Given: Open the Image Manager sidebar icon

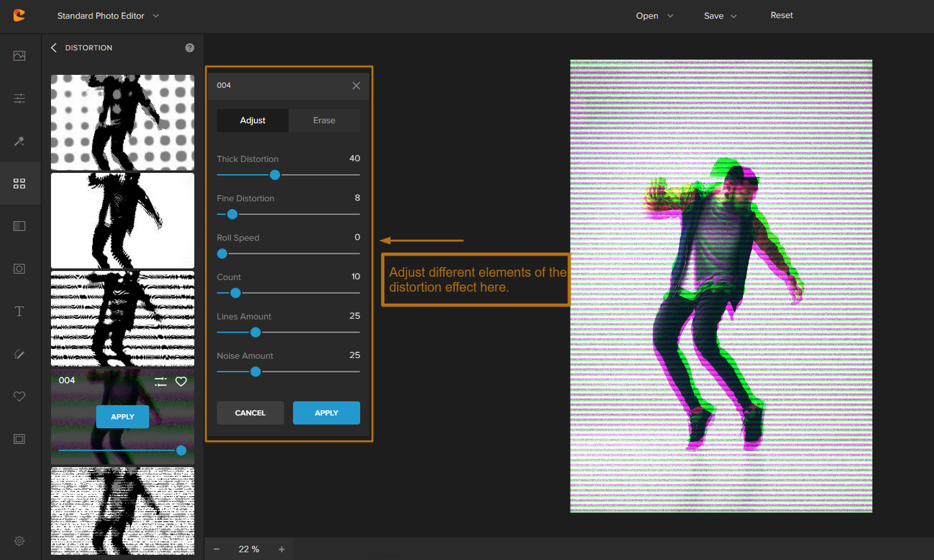Looking at the screenshot, I should 19,56.
